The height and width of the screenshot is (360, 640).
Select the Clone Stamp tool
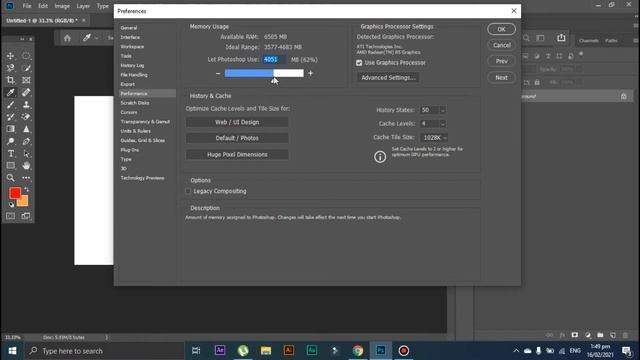pyautogui.click(x=26, y=104)
